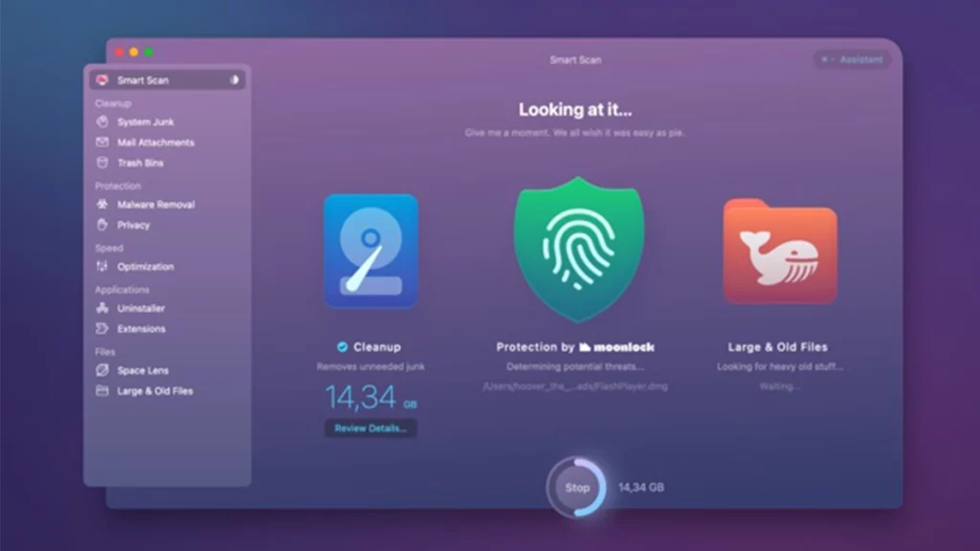The image size is (980, 551).
Task: Open System Junk cleanup
Action: point(146,121)
